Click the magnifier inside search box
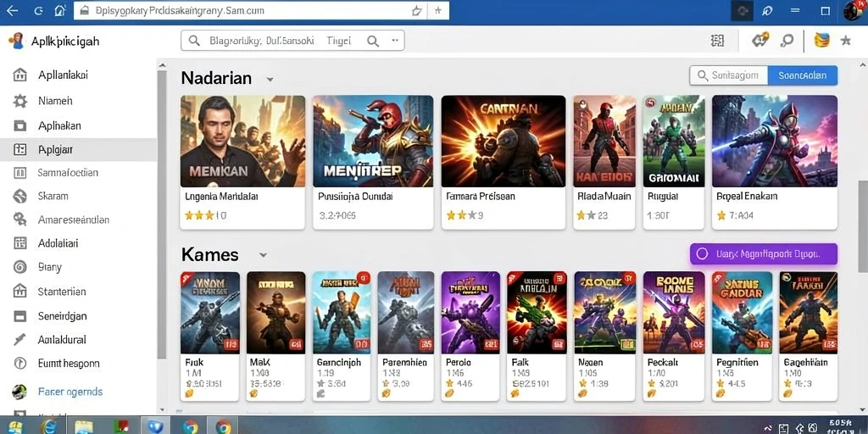The width and height of the screenshot is (868, 434). pos(373,41)
